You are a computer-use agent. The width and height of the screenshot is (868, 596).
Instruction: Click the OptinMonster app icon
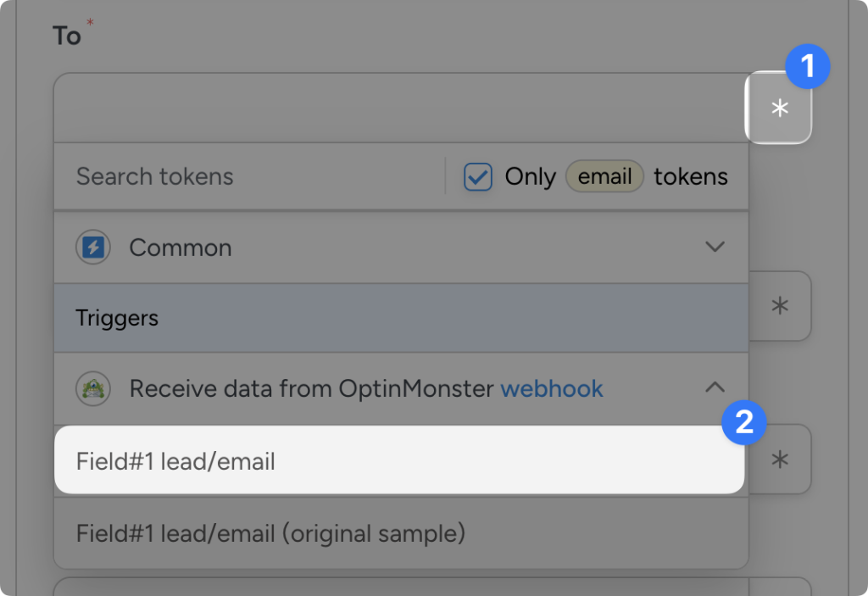click(93, 388)
